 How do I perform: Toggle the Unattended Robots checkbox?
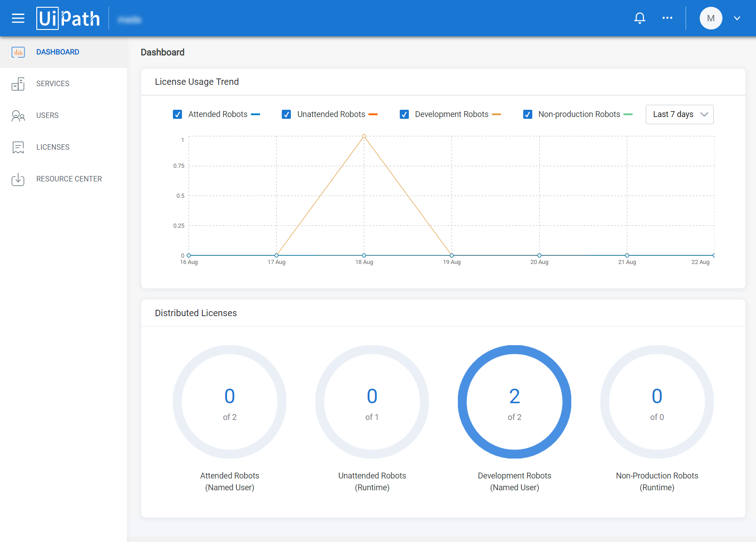[x=286, y=114]
